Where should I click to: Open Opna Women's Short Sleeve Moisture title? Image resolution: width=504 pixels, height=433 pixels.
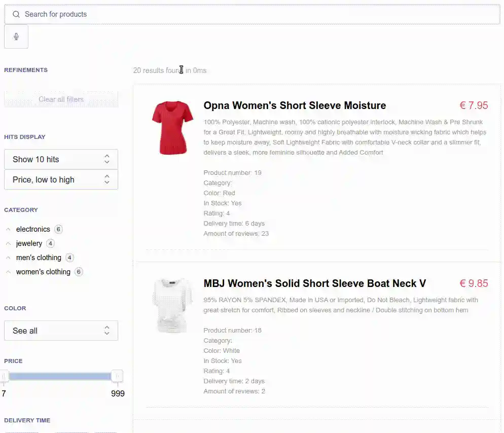[295, 105]
